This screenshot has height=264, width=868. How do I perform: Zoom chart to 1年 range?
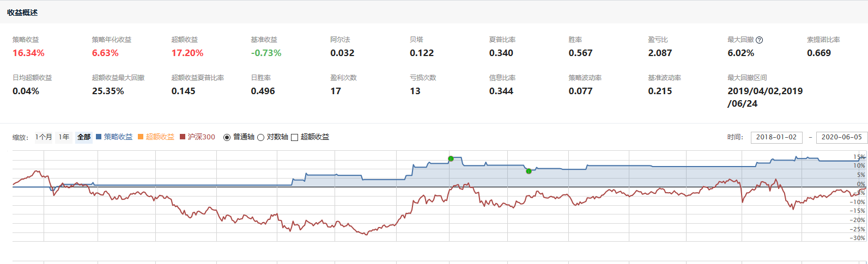click(64, 137)
